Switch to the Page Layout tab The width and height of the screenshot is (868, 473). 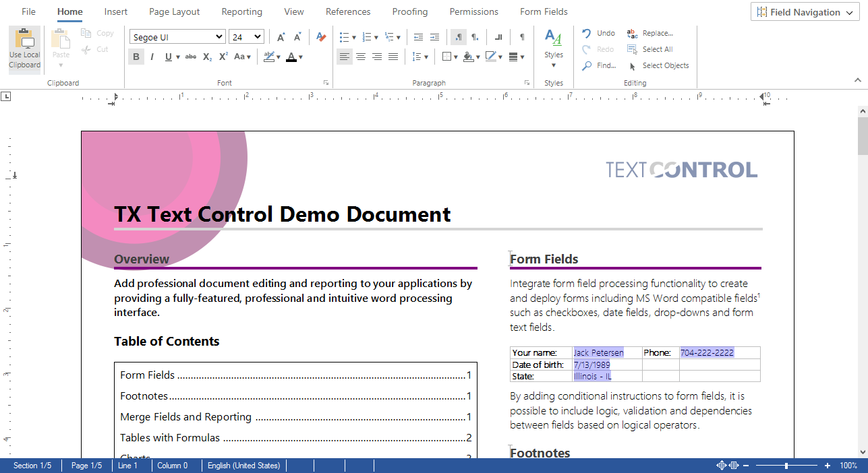(x=175, y=11)
